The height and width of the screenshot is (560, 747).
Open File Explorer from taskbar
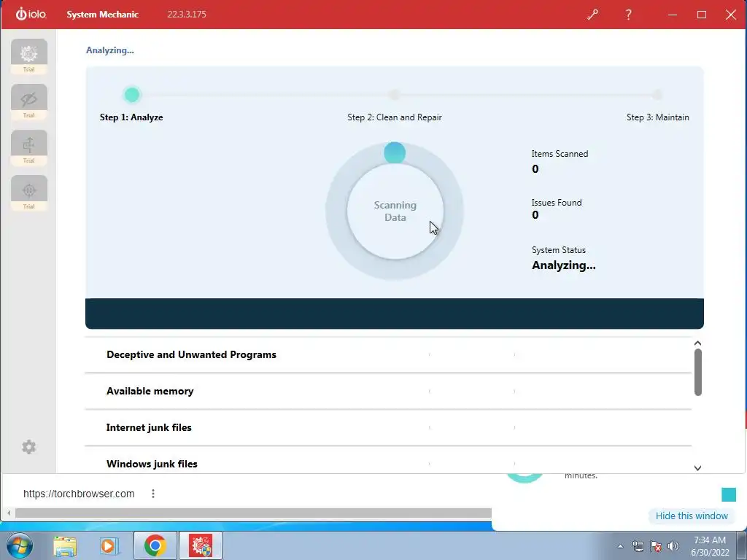pyautogui.click(x=65, y=545)
